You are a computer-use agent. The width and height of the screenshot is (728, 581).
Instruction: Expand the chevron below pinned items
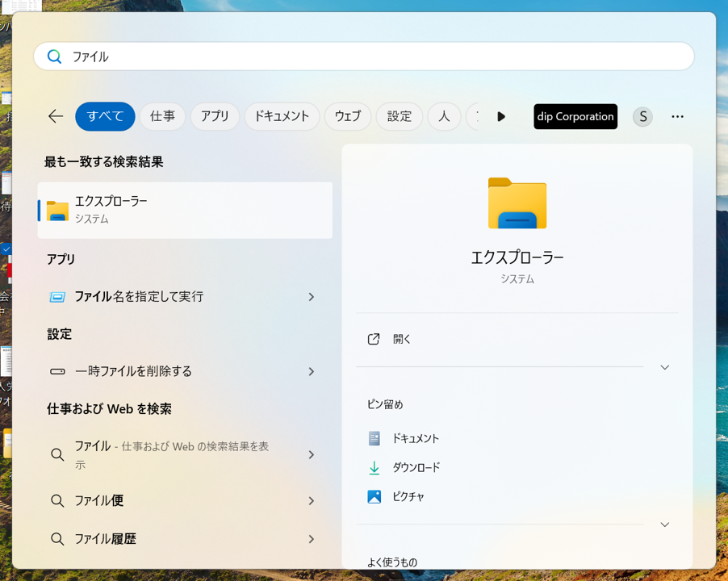pos(665,525)
